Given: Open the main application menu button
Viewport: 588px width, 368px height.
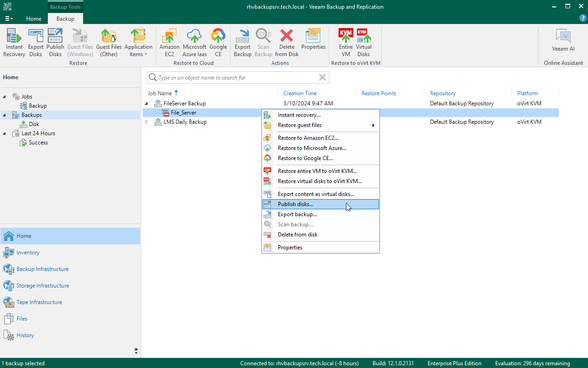Looking at the screenshot, I should coord(9,19).
